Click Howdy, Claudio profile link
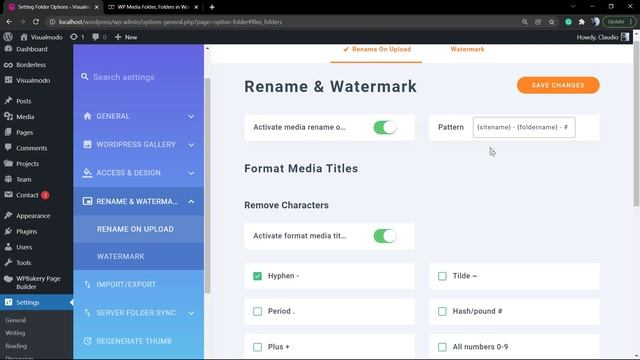The width and height of the screenshot is (640, 360). [x=603, y=37]
